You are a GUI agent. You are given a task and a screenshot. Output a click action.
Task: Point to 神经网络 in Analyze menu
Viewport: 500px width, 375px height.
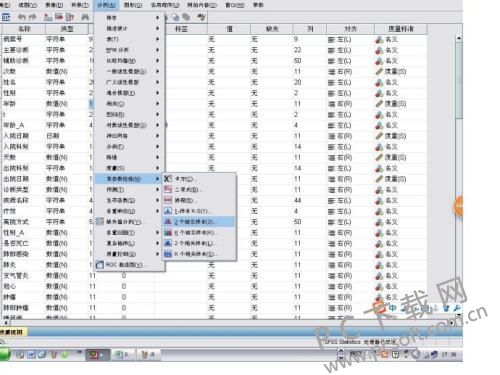click(129, 136)
